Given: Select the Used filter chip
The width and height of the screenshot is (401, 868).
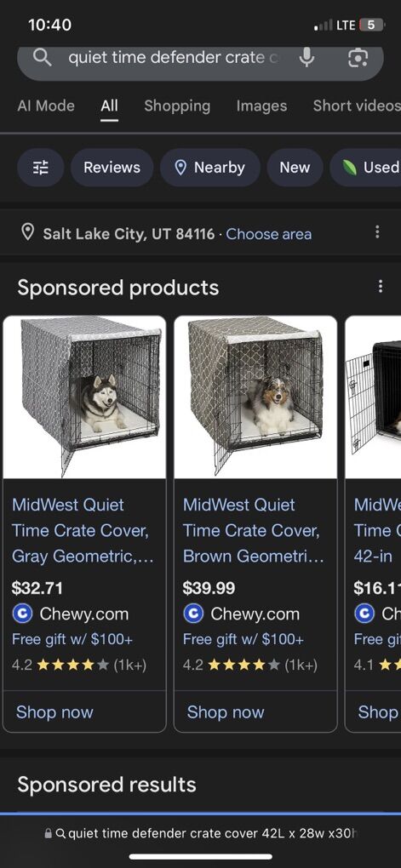Looking at the screenshot, I should tap(365, 167).
